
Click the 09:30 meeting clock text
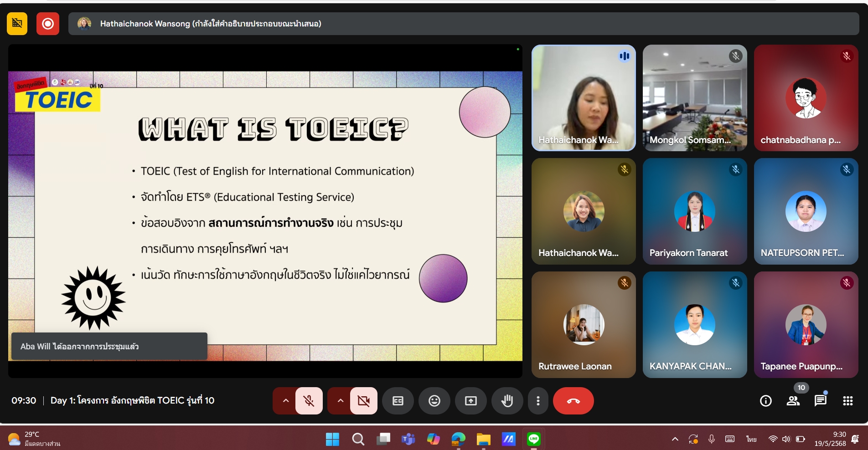(x=24, y=400)
